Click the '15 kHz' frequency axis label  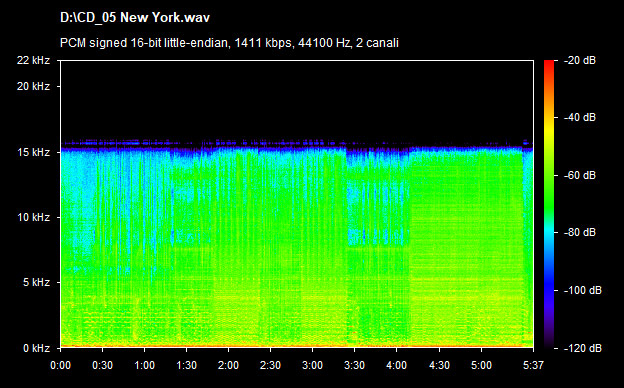pyautogui.click(x=33, y=152)
